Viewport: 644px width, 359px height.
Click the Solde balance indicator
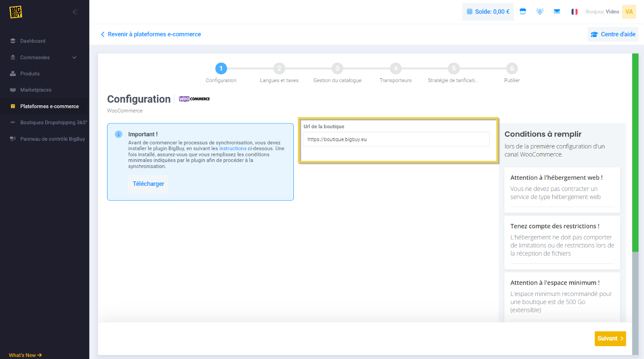click(x=488, y=12)
